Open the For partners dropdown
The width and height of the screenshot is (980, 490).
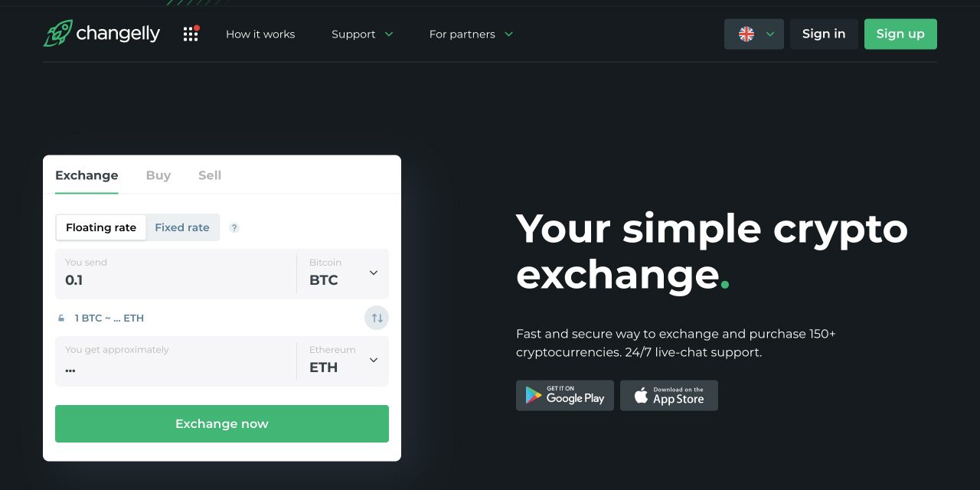[471, 34]
